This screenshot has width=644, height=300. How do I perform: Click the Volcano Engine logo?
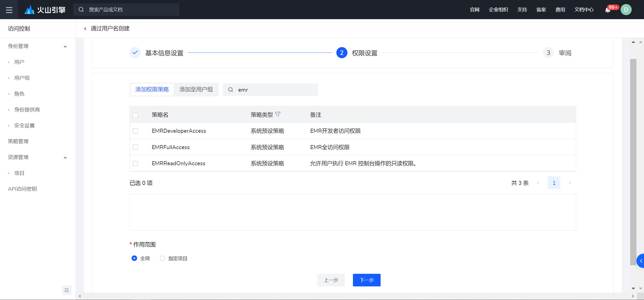(x=45, y=10)
